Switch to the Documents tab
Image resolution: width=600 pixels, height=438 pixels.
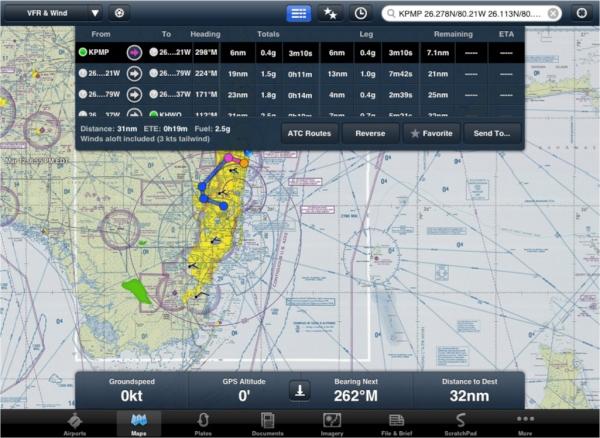tap(267, 424)
